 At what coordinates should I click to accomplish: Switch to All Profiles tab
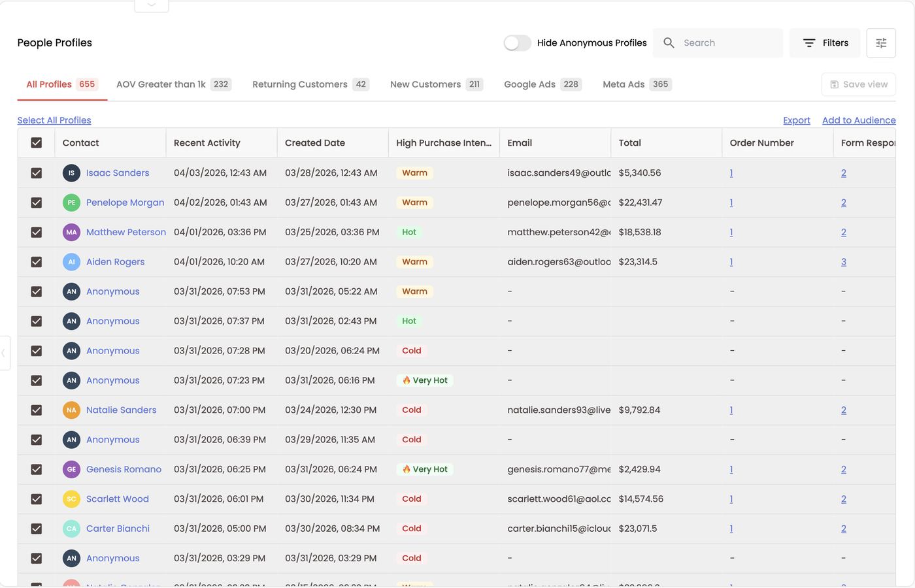point(61,84)
